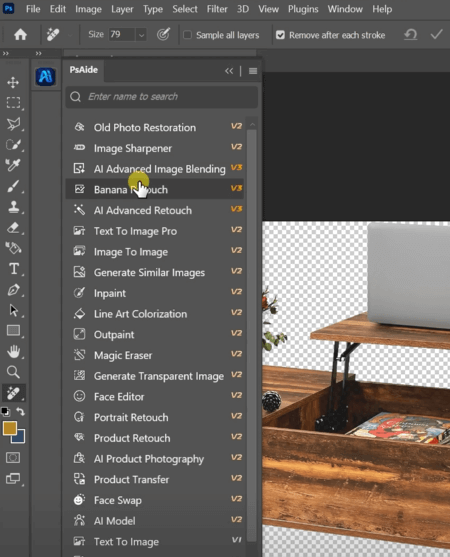
Task: Select the Move tool
Action: pyautogui.click(x=13, y=82)
